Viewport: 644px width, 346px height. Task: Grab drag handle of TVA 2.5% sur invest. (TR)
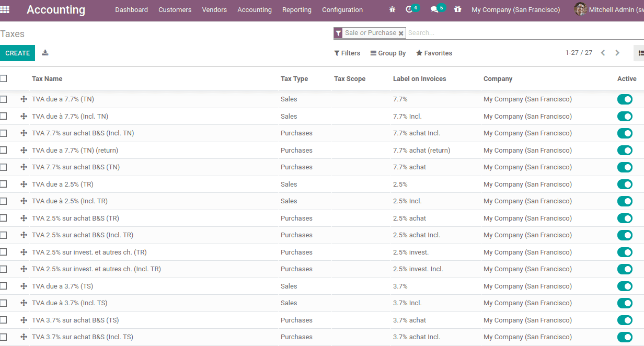tap(24, 252)
